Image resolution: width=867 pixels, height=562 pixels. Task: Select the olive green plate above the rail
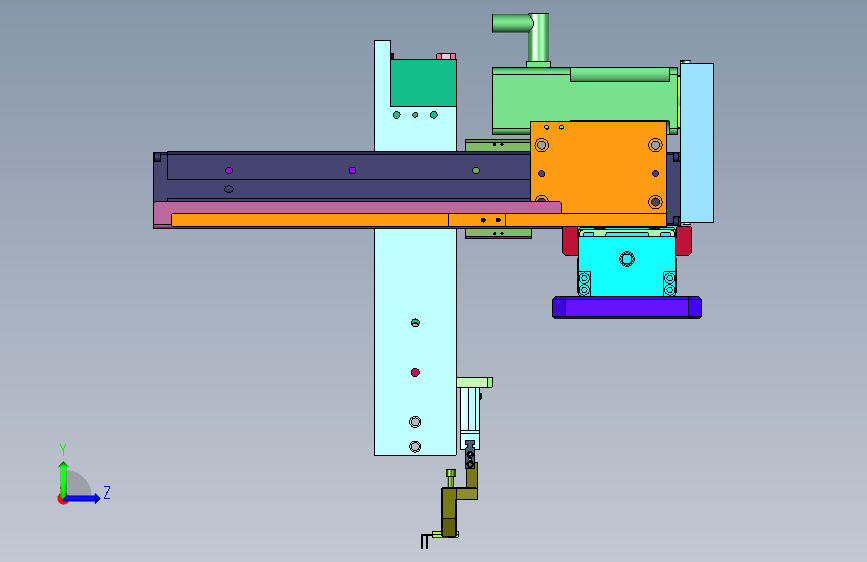coord(498,145)
